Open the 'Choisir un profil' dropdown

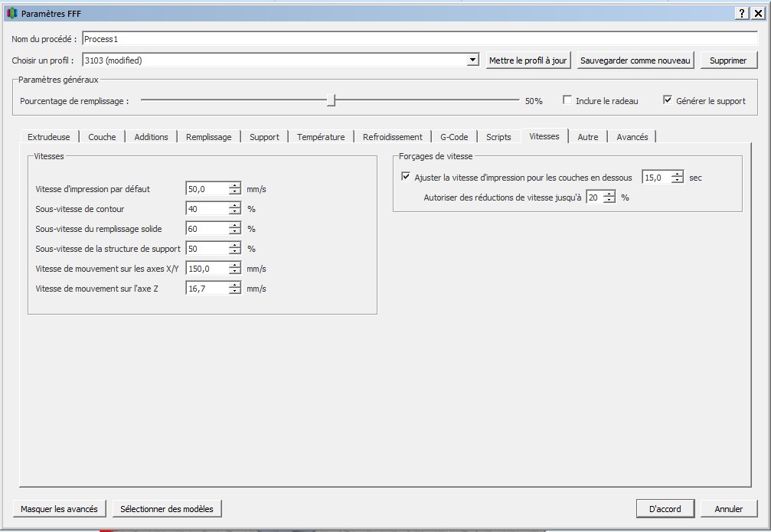click(472, 60)
